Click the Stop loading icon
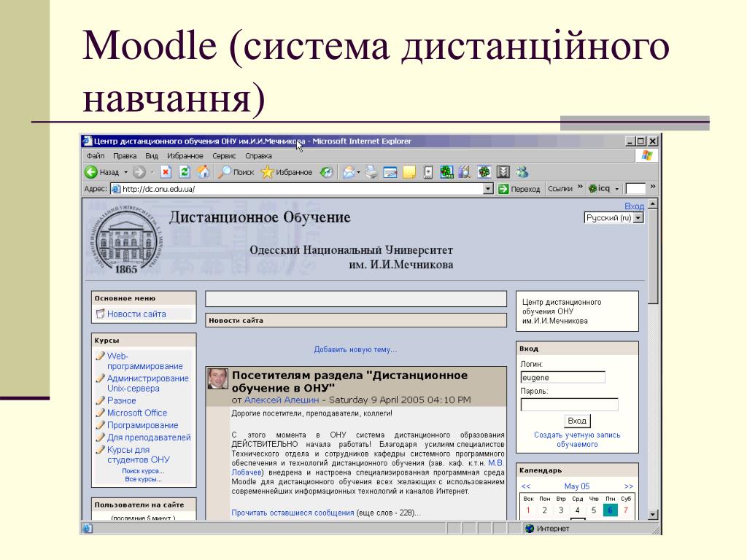The image size is (747, 560). coord(166,172)
